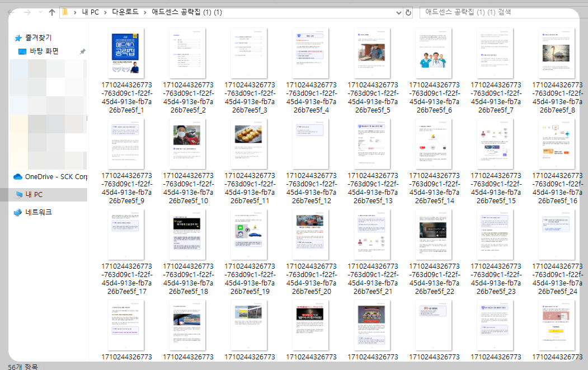Click the 네트워크 network icon

[x=18, y=212]
